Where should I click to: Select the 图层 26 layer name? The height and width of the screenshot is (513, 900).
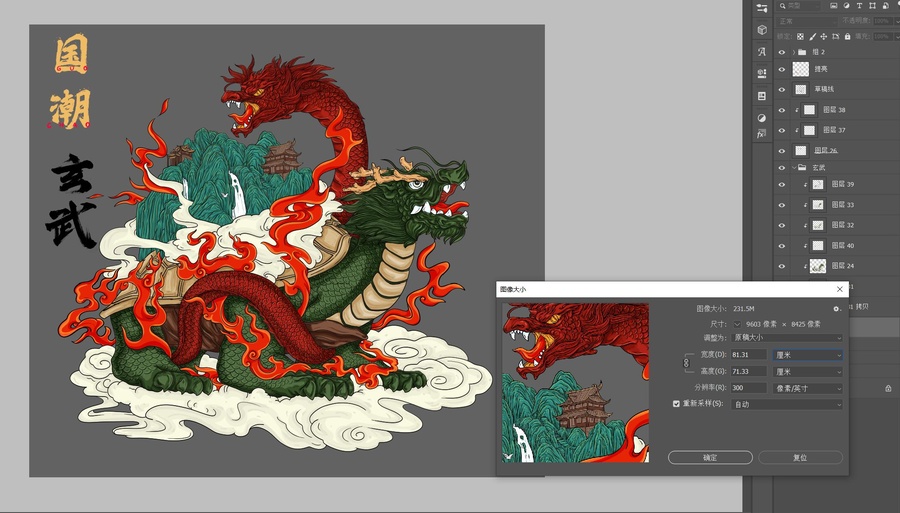click(826, 151)
